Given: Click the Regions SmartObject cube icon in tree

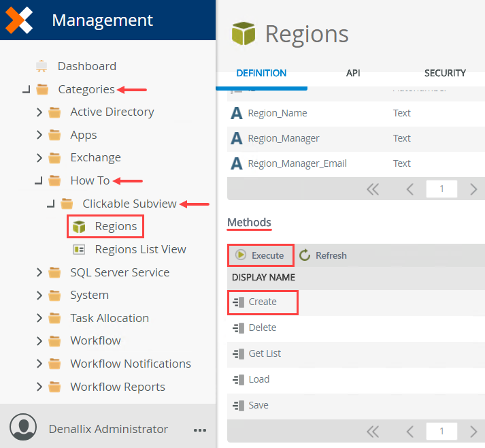Looking at the screenshot, I should (79, 226).
